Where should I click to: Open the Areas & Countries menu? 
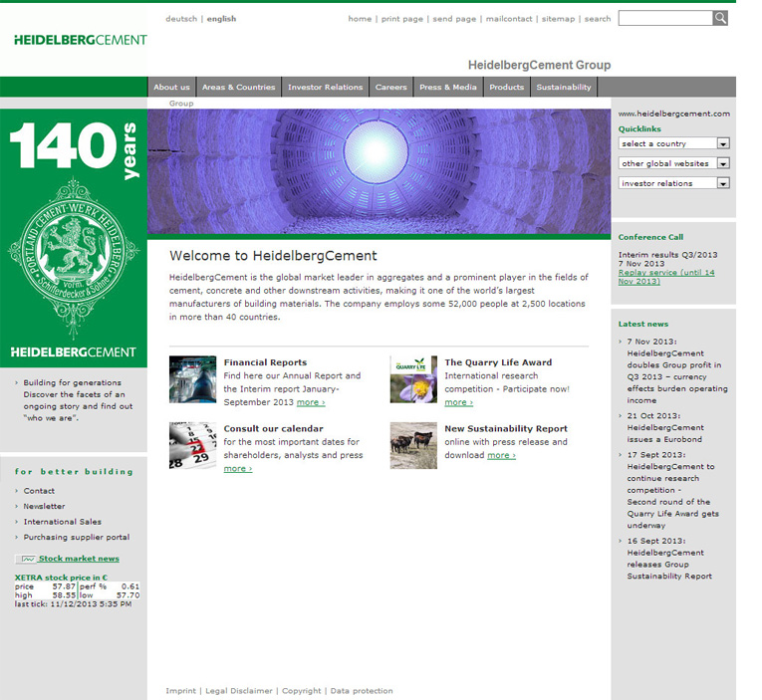tap(239, 87)
